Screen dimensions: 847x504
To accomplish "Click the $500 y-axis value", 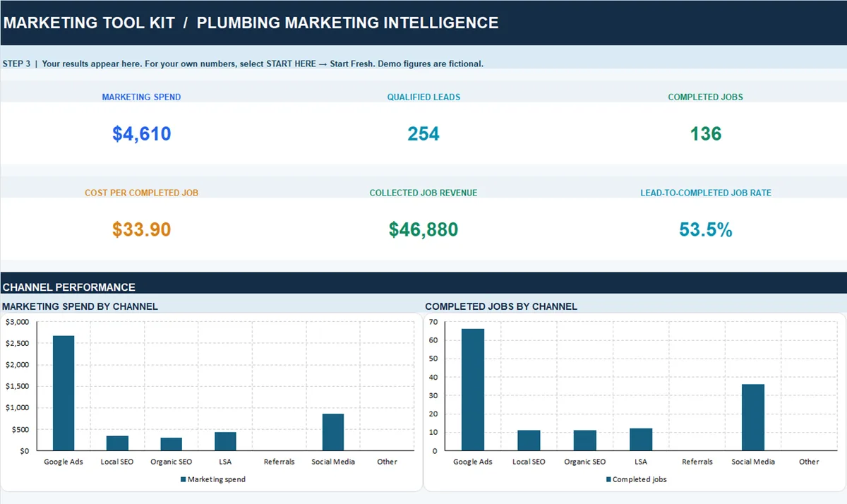I will point(20,429).
